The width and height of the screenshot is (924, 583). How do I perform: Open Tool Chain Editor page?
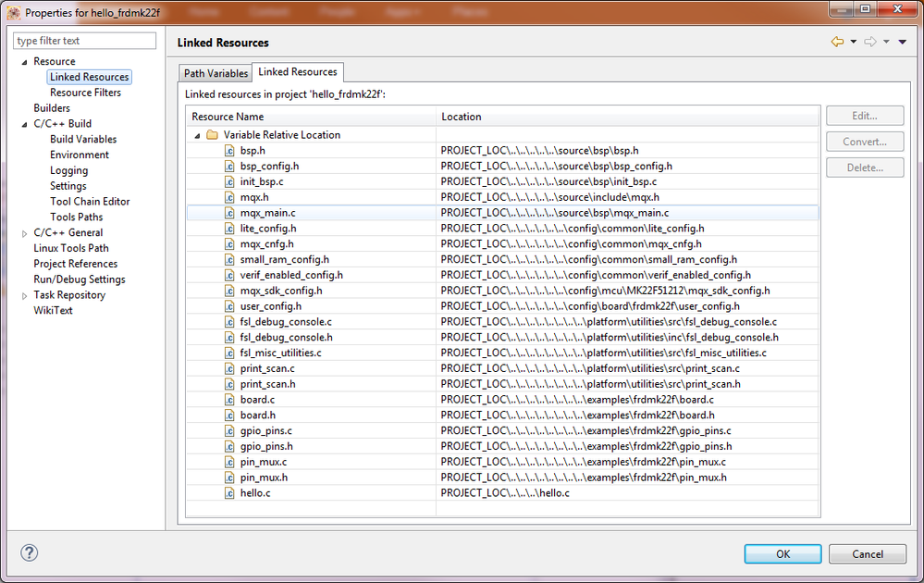90,202
